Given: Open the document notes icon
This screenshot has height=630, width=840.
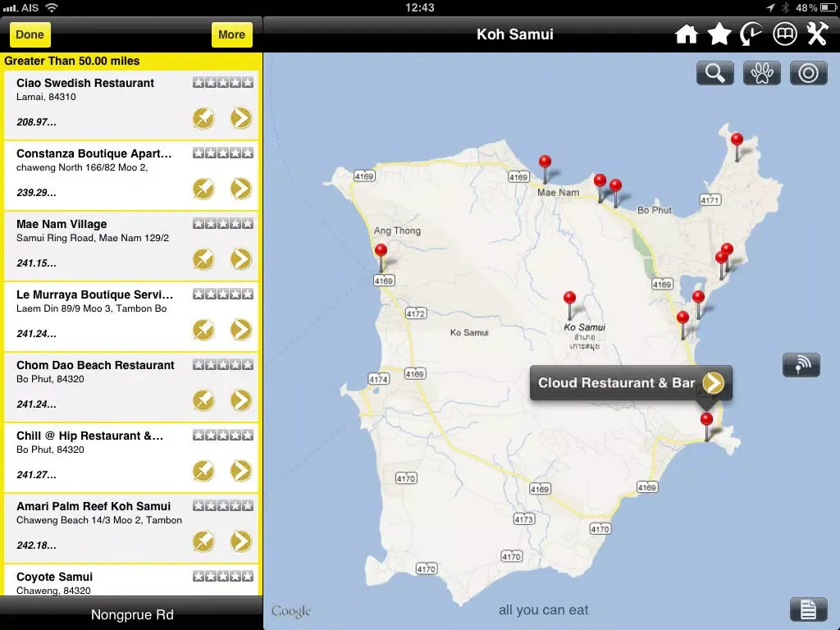Looking at the screenshot, I should coord(808,609).
